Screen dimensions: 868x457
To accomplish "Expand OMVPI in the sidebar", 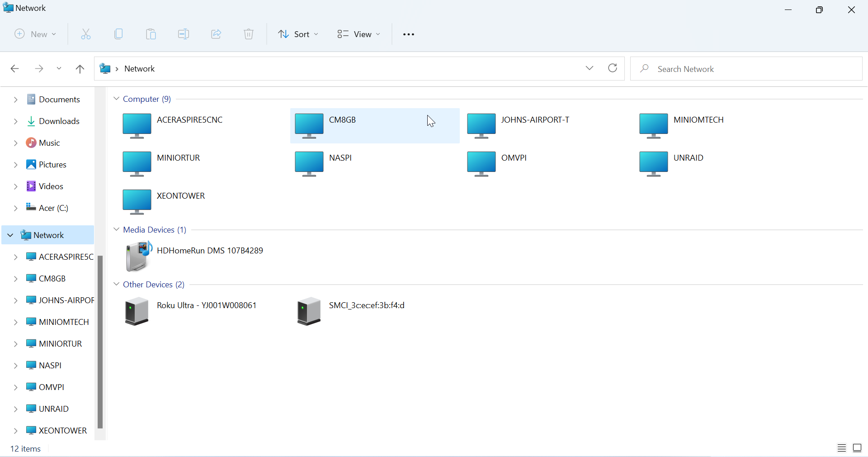I will point(16,387).
